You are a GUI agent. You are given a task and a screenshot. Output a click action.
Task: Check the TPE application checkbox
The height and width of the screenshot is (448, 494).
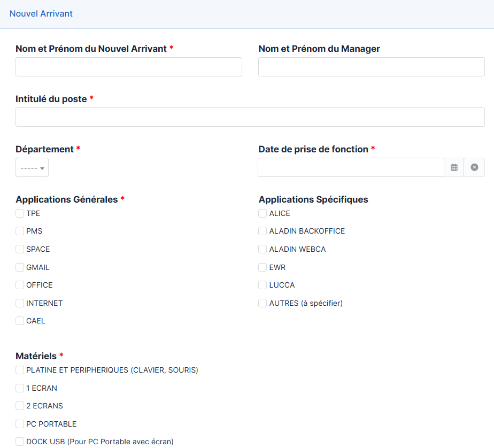coord(20,213)
